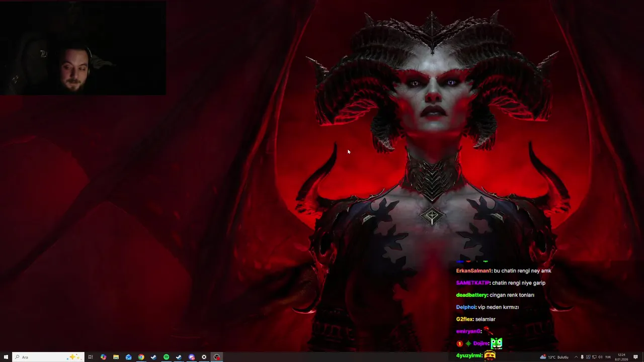Open the notification center icon
The image size is (644, 362).
point(635,357)
